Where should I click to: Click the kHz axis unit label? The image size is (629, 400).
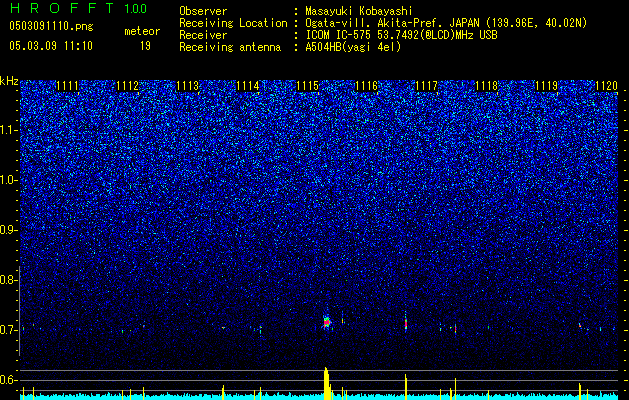[9, 81]
